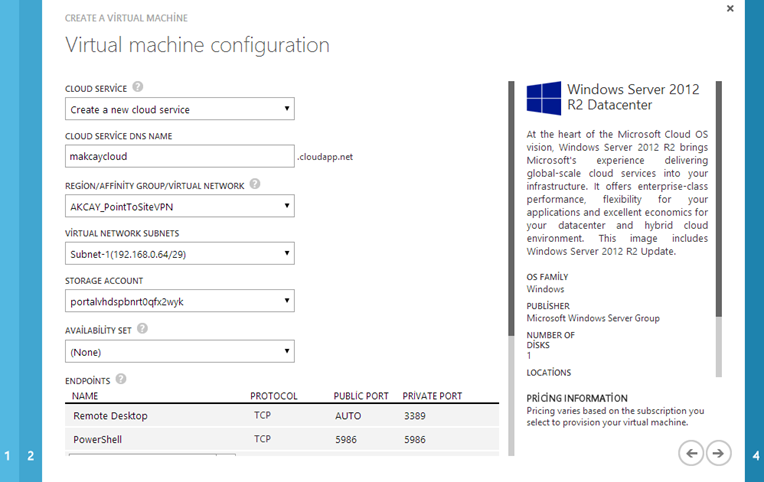
Task: Click the PUBLIC PORT column header
Action: tap(361, 396)
